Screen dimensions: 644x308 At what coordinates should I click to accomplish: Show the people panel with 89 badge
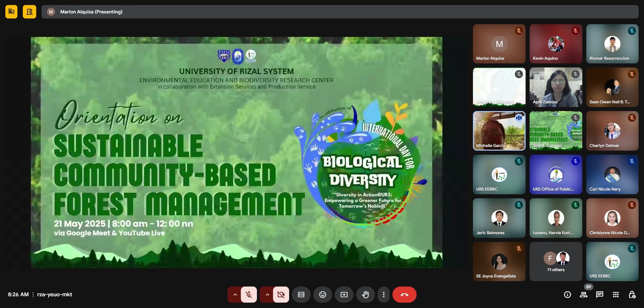click(584, 295)
